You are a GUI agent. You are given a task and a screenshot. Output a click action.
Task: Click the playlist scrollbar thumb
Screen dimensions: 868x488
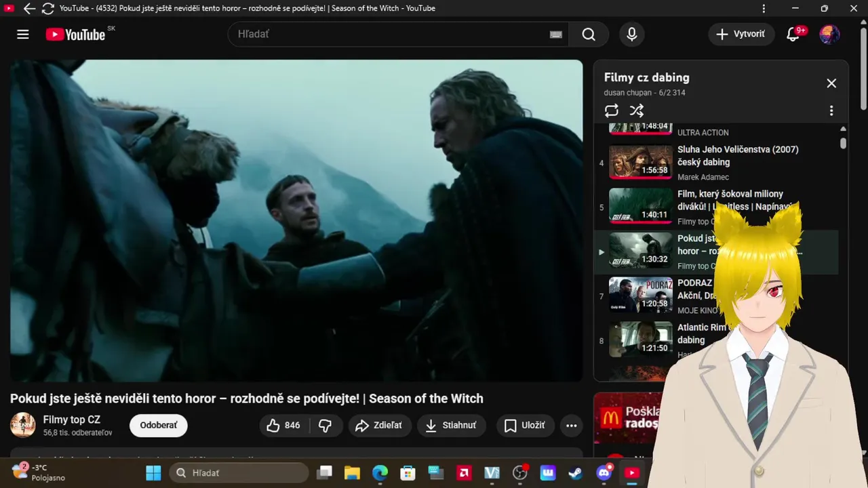pyautogui.click(x=843, y=143)
